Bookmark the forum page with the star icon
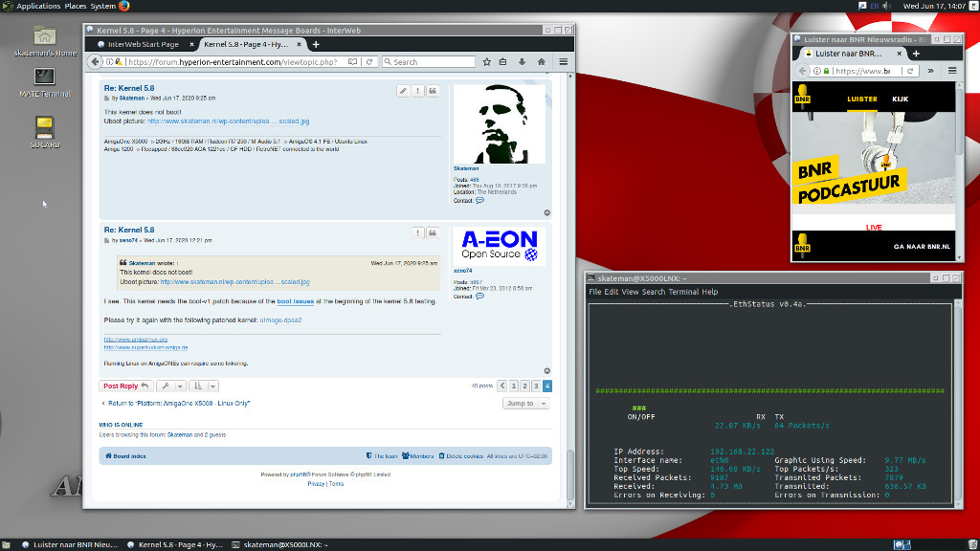Screen dimensions: 980x551 coord(486,62)
